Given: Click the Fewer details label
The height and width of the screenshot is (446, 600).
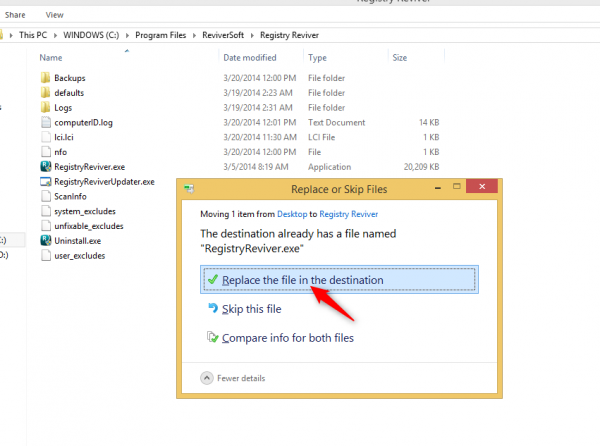Looking at the screenshot, I should [x=241, y=378].
